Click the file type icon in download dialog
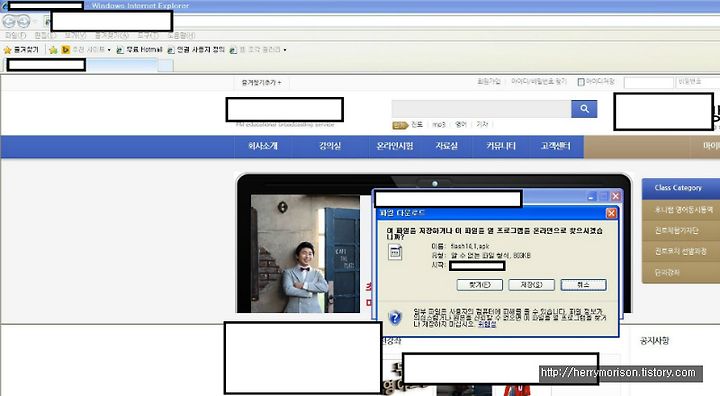This screenshot has height=396, width=720. click(395, 252)
